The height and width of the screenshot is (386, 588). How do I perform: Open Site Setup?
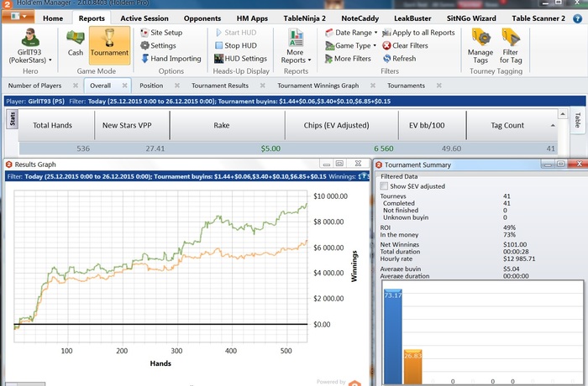pyautogui.click(x=161, y=33)
